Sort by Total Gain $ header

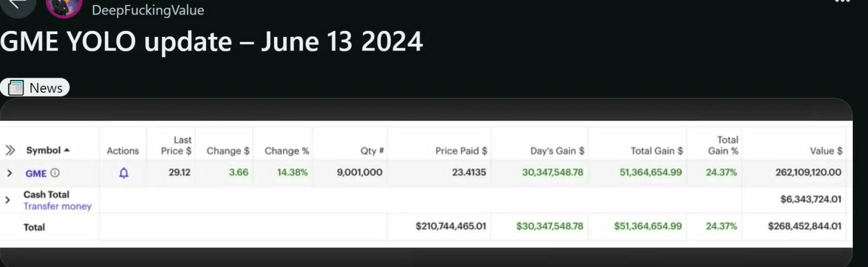click(656, 151)
